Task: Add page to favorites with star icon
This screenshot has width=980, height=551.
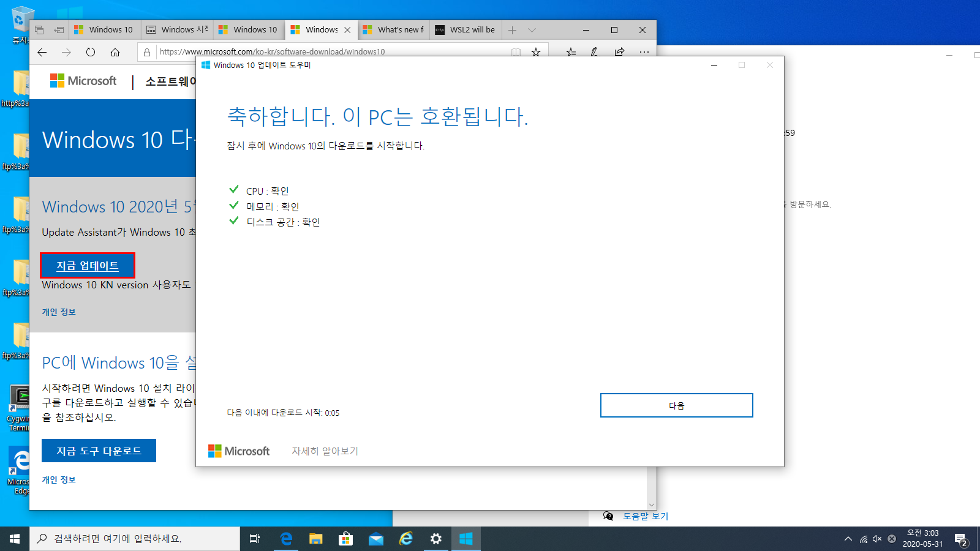Action: [x=536, y=52]
